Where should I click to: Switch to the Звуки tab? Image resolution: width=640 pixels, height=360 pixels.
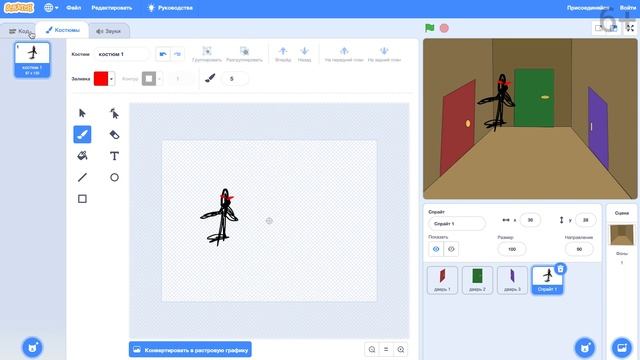(109, 31)
